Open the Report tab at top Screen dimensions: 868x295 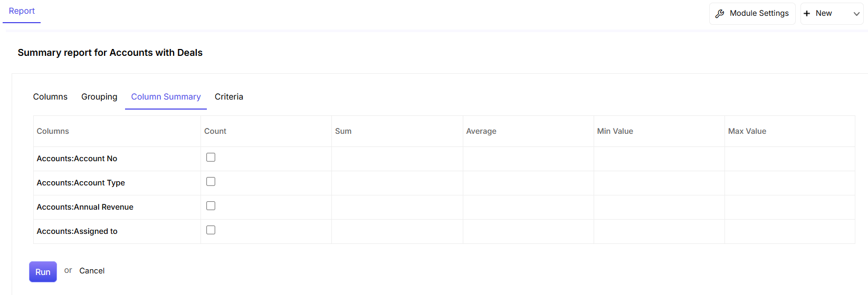tap(22, 11)
